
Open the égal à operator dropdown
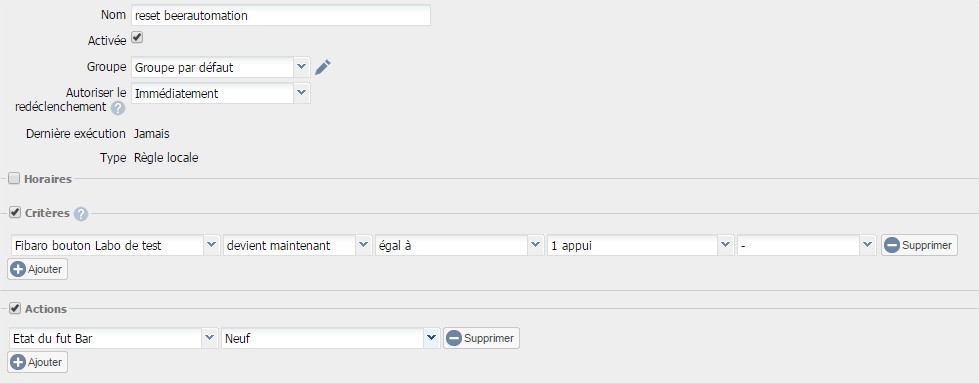pos(459,245)
